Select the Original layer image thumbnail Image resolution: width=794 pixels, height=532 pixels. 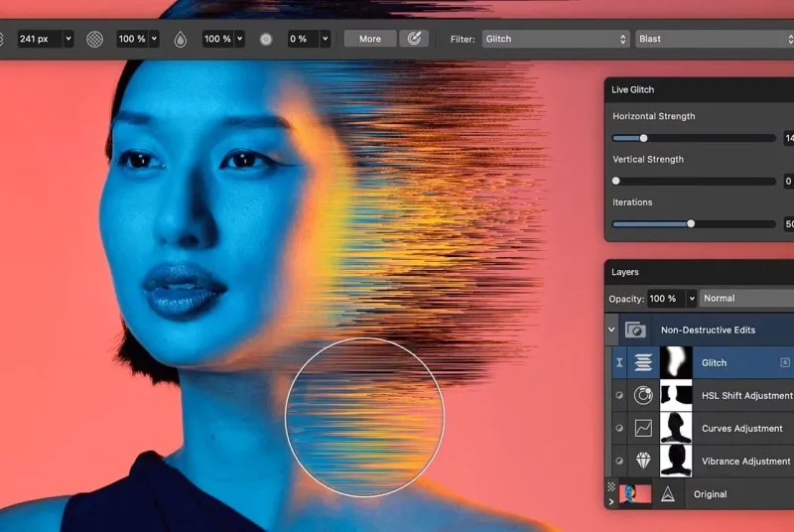(635, 494)
